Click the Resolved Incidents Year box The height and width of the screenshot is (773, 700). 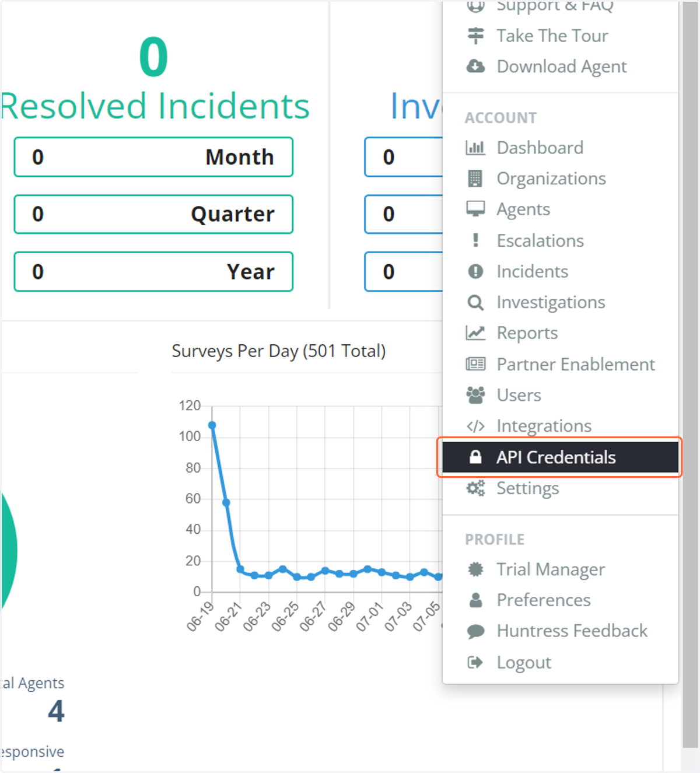153,271
